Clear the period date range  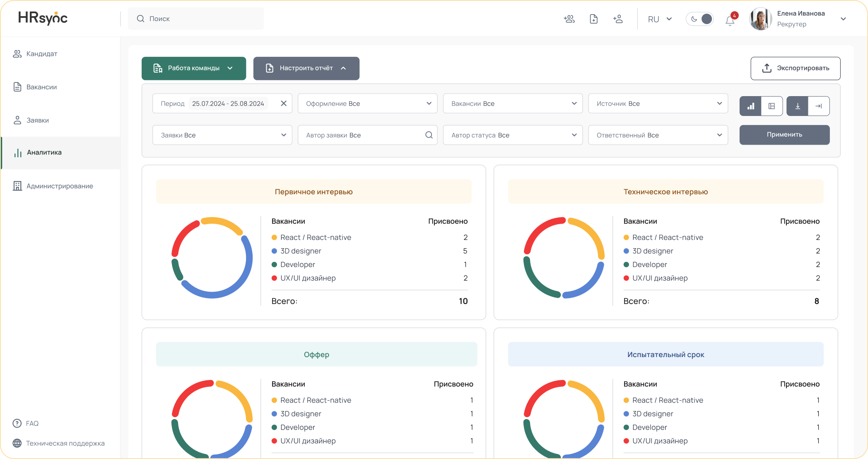[x=284, y=104]
